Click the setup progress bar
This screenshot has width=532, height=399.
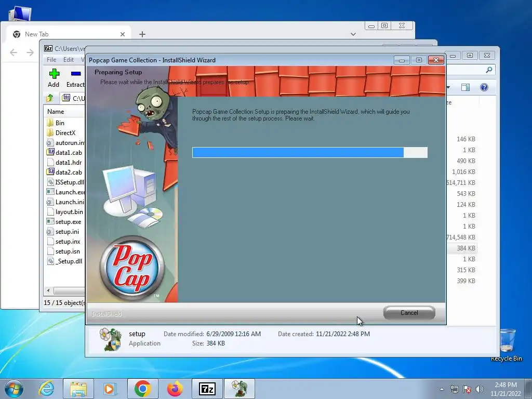point(310,152)
